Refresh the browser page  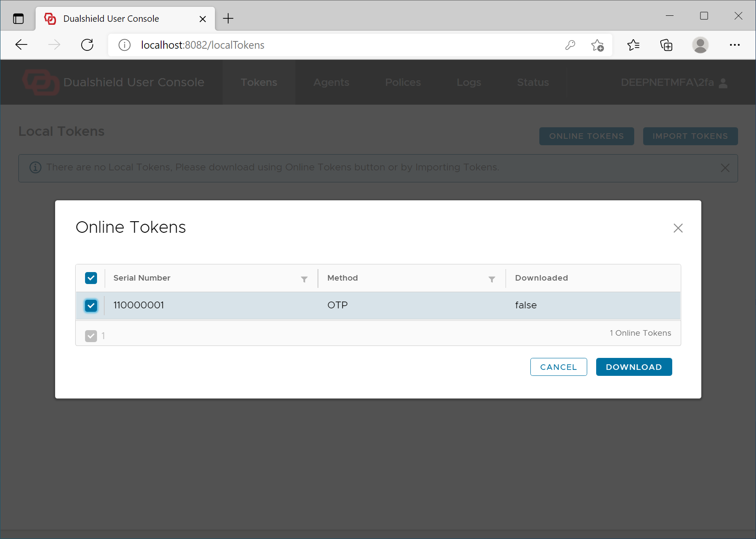(87, 45)
